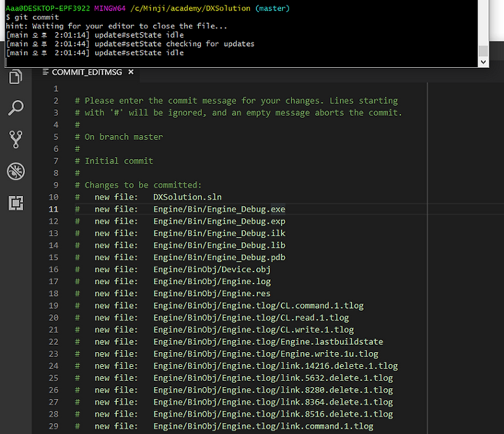The width and height of the screenshot is (504, 434).
Task: Click the terminal scrollbar thumb
Action: click(x=483, y=51)
